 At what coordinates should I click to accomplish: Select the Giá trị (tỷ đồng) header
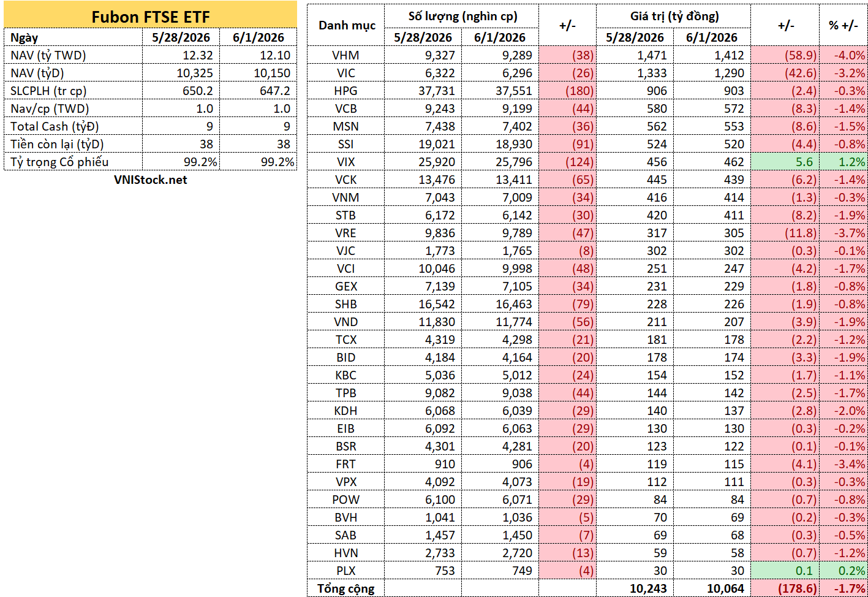(674, 16)
